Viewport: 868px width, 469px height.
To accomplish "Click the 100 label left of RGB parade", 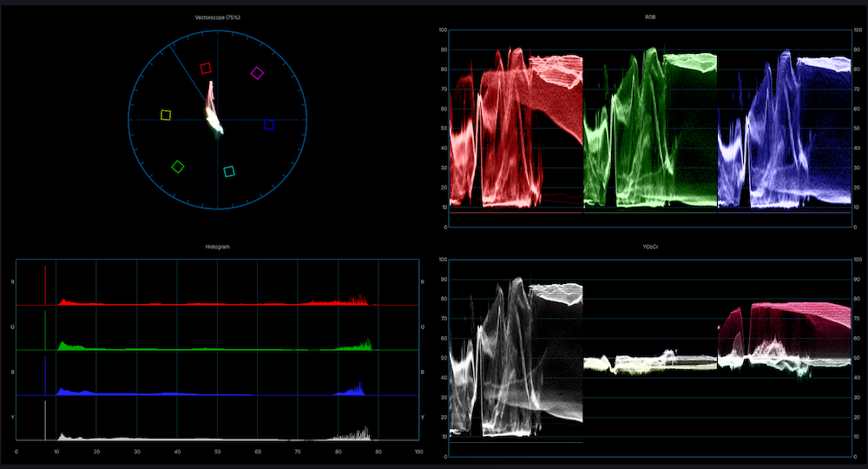I will pos(443,30).
